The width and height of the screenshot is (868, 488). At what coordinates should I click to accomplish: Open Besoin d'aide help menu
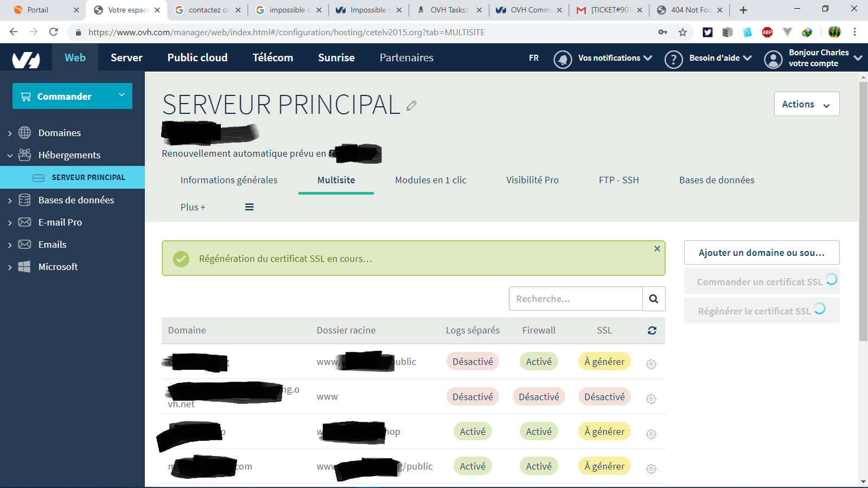[x=709, y=58]
